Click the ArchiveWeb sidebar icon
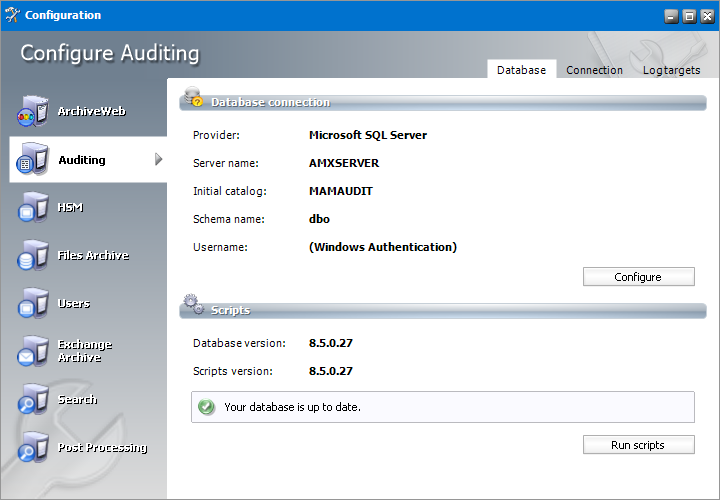This screenshot has width=720, height=500. tap(32, 112)
